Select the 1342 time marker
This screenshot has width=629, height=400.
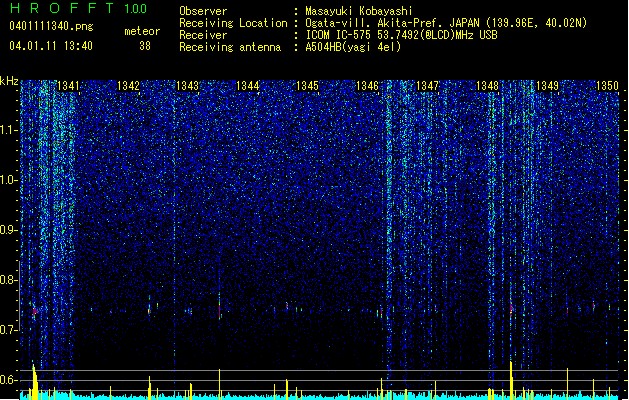pyautogui.click(x=128, y=86)
